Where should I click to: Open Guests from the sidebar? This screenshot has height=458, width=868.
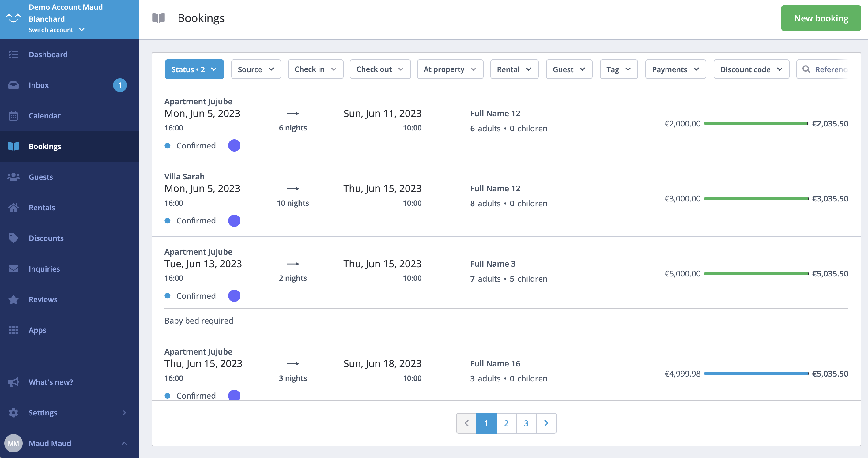coord(70,177)
